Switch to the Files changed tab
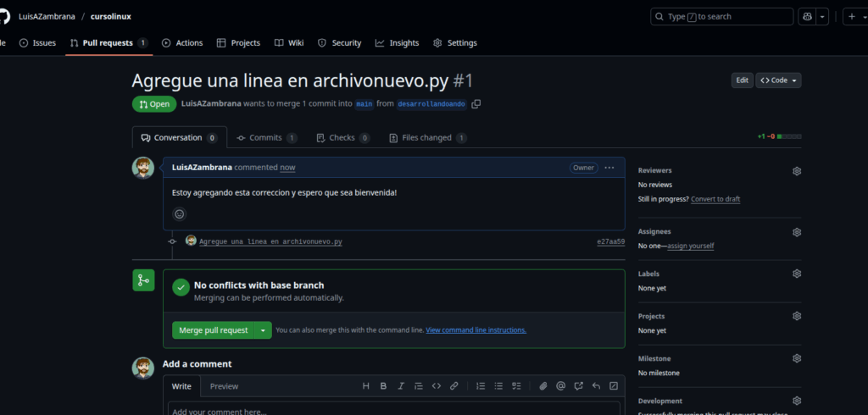 (x=427, y=138)
